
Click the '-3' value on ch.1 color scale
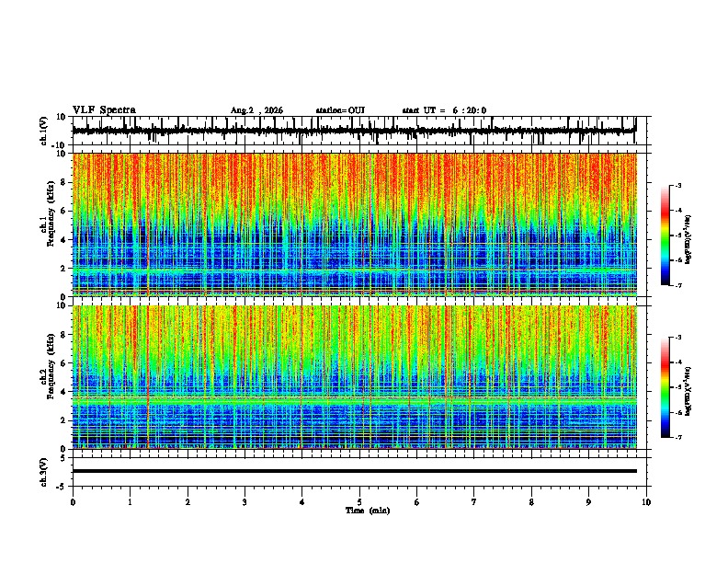(x=678, y=185)
